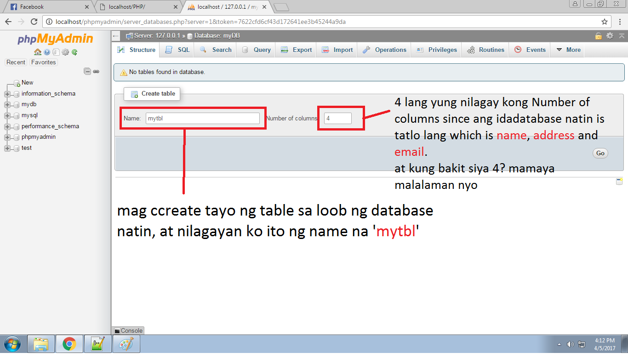
Task: Click the Create table button
Action: pos(152,94)
